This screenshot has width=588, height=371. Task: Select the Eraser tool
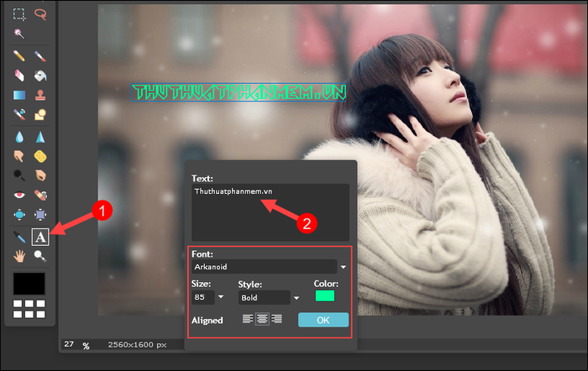pyautogui.click(x=19, y=76)
